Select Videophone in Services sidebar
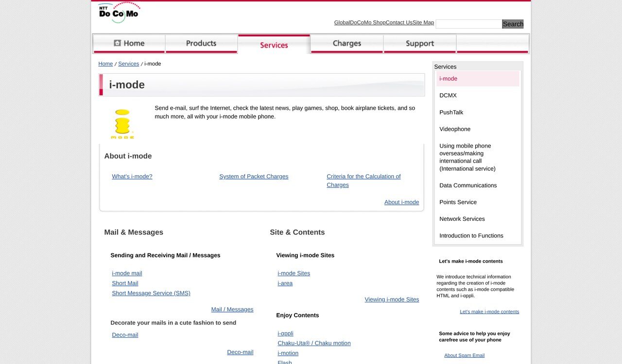This screenshot has width=622, height=364. pyautogui.click(x=478, y=129)
